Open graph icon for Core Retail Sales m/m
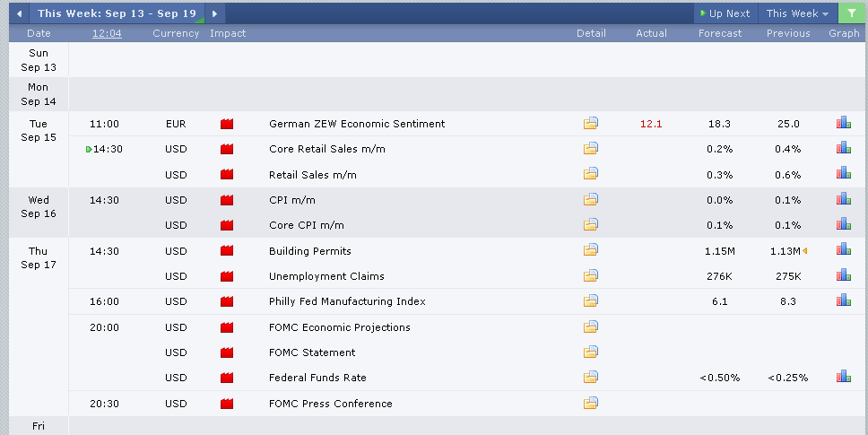 pyautogui.click(x=843, y=149)
